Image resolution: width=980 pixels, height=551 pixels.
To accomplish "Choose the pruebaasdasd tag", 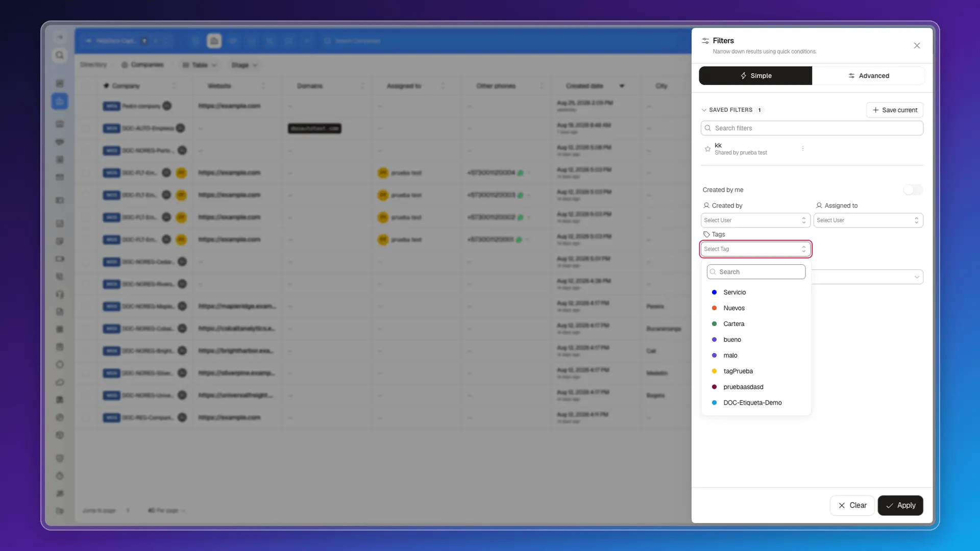I will (756, 387).
